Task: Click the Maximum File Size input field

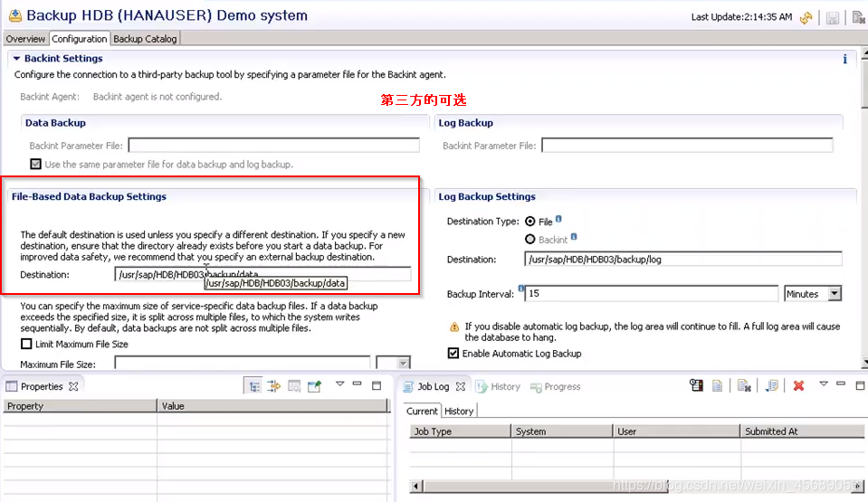Action: coord(242,364)
